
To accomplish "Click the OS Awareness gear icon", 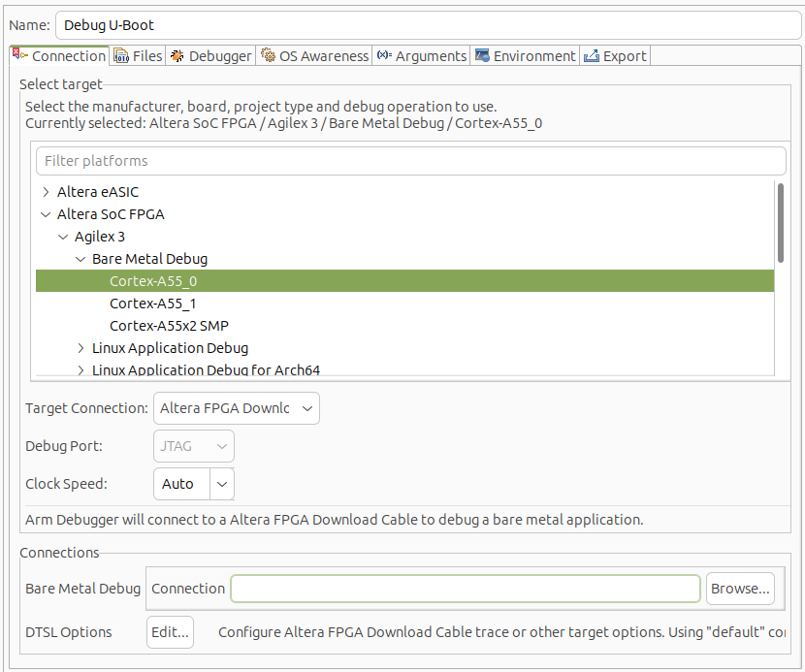I will (x=268, y=56).
